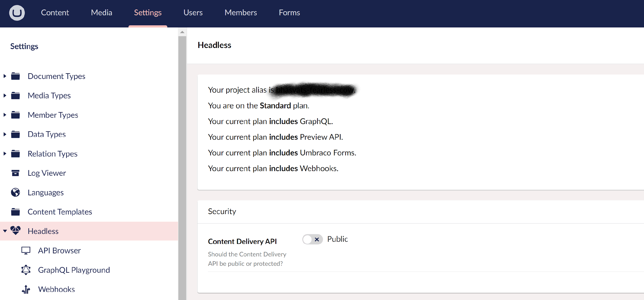The height and width of the screenshot is (300, 644).
Task: Click the Content Templates folder icon
Action: 15,212
